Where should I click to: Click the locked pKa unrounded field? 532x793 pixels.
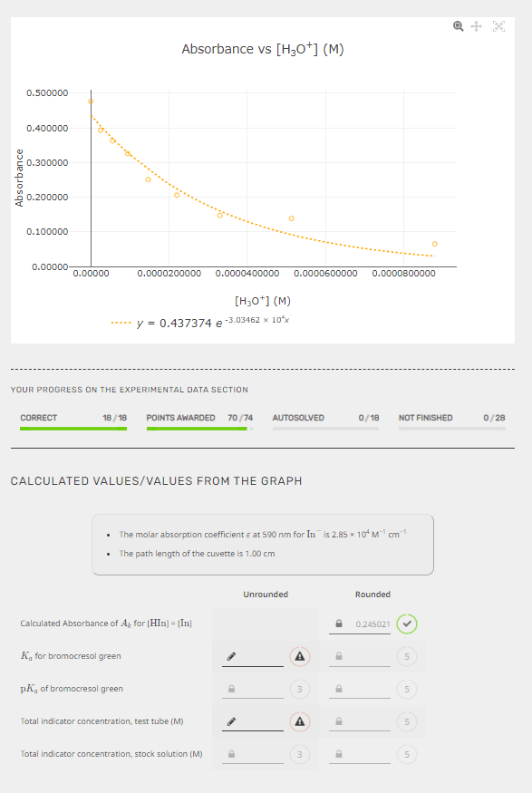tap(253, 689)
